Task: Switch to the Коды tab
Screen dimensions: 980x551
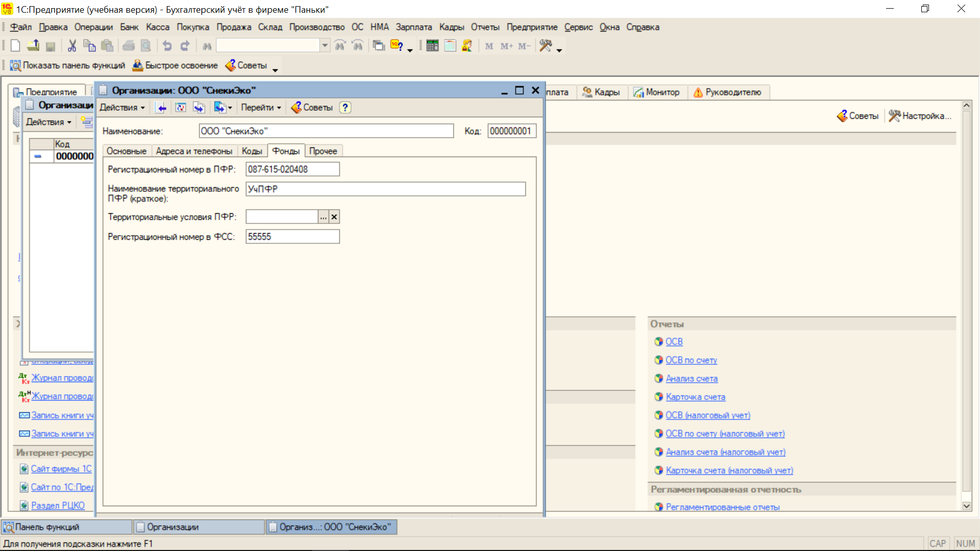Action: coord(252,151)
